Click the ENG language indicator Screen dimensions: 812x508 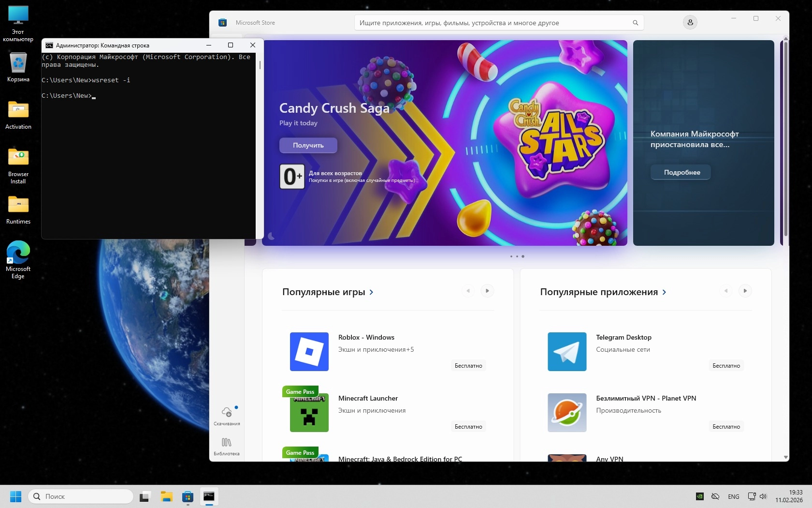click(x=733, y=496)
